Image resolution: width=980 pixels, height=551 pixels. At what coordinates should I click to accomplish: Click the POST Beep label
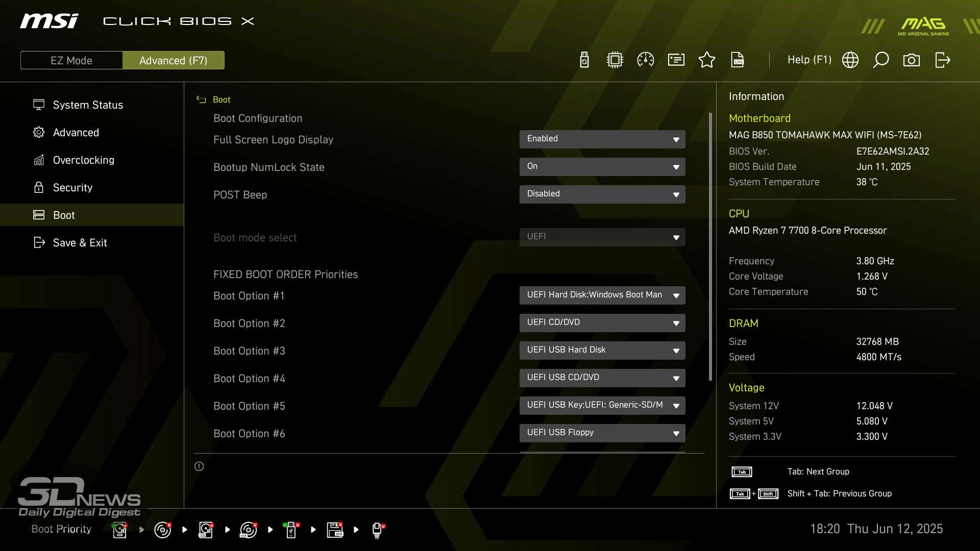tap(240, 195)
